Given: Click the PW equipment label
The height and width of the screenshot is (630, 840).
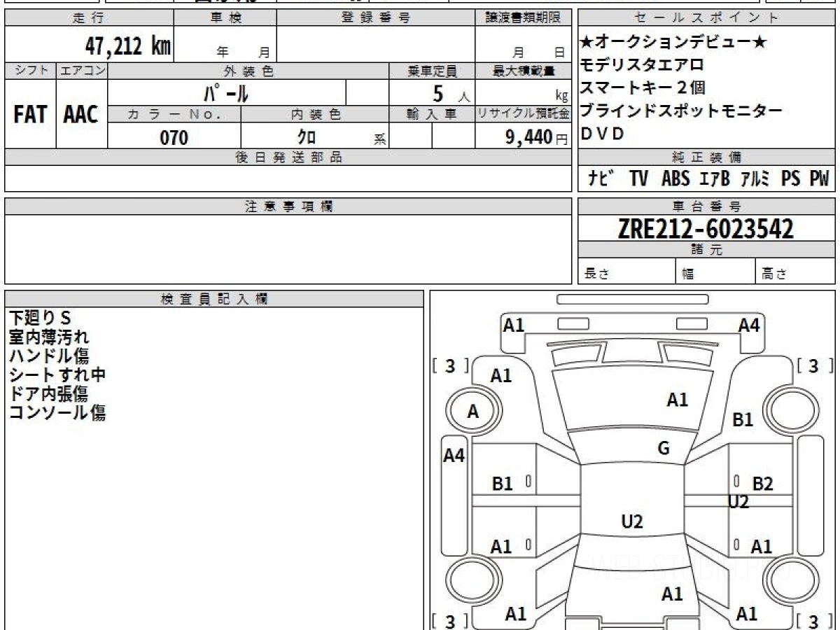Looking at the screenshot, I should click(x=819, y=178).
